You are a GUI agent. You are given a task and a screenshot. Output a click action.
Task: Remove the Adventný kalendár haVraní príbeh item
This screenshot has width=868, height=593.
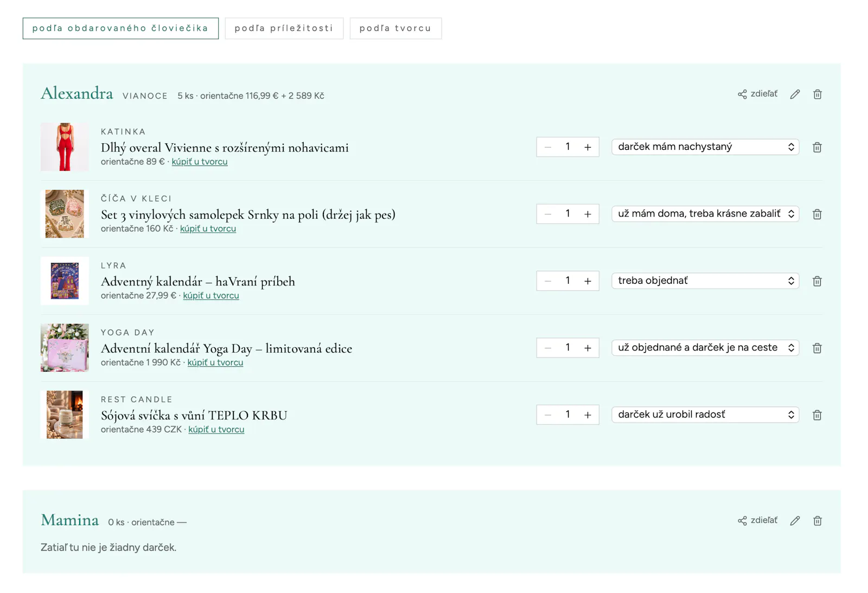coord(817,281)
